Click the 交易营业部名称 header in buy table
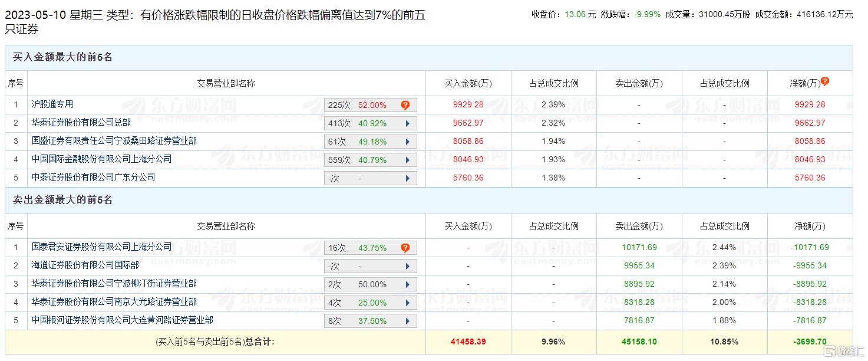Image resolution: width=868 pixels, height=361 pixels. pos(226,84)
